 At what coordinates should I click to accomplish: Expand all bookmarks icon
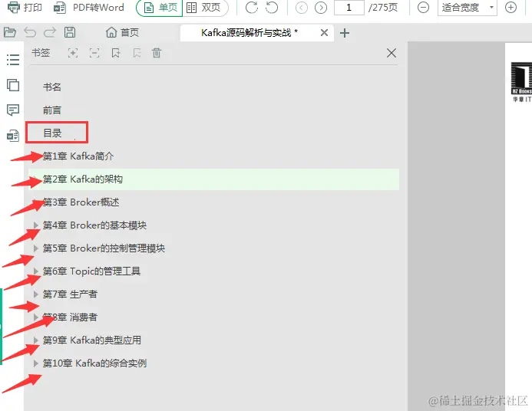pyautogui.click(x=73, y=53)
